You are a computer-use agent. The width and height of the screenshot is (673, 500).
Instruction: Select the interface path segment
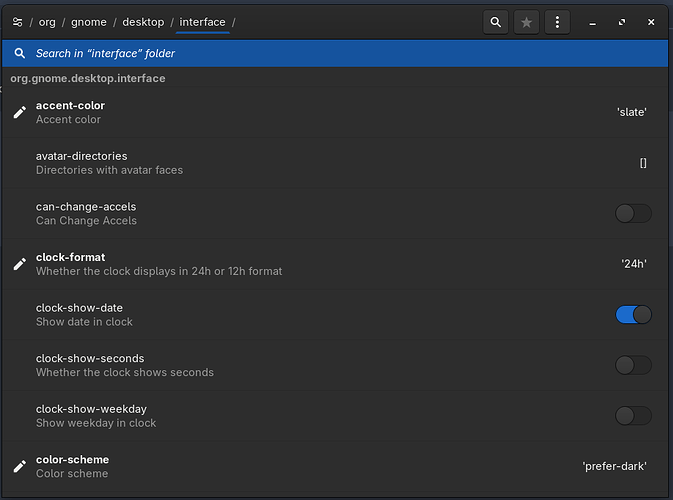pyautogui.click(x=202, y=22)
